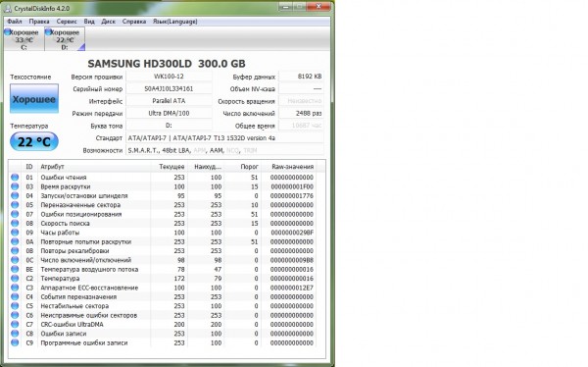
Task: Click status icon for Повторные попытки раскрутки
Action: pyautogui.click(x=15, y=241)
